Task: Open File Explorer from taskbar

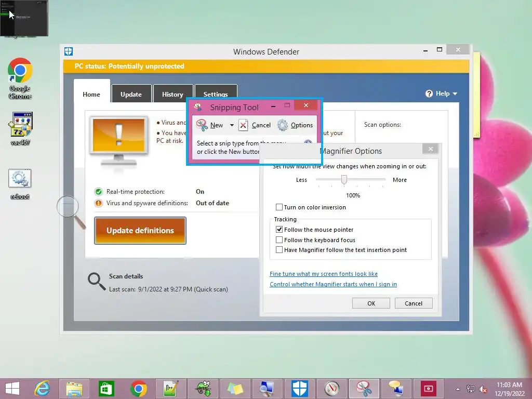Action: (x=74, y=389)
